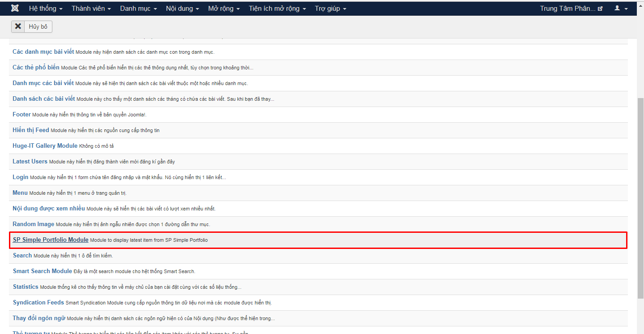This screenshot has height=334, width=644.
Task: Click the Hủy bỏ button
Action: pyautogui.click(x=32, y=26)
